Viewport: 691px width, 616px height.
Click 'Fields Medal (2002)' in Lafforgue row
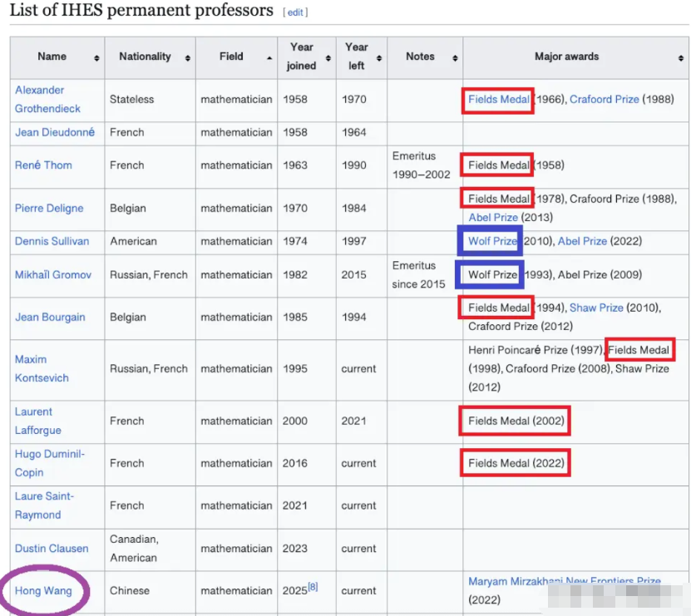(x=516, y=421)
